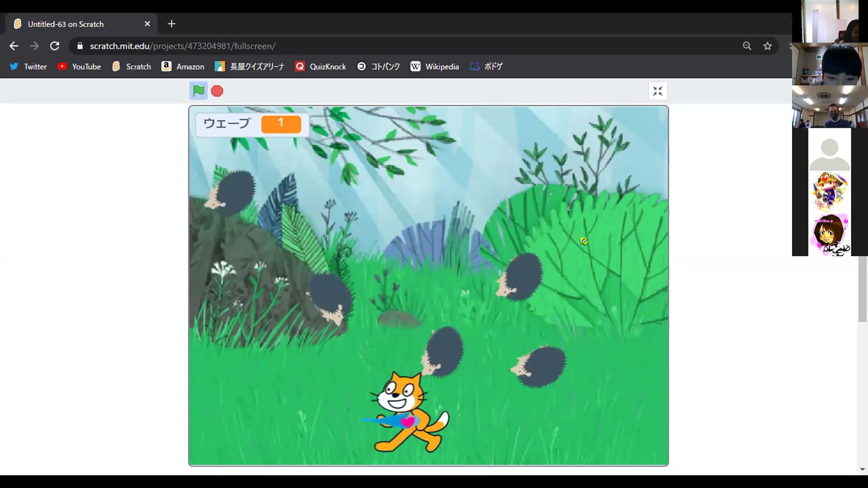Screen dimensions: 868x488
Task: Click the hedgehog nearest the cat's head
Action: pos(442,352)
